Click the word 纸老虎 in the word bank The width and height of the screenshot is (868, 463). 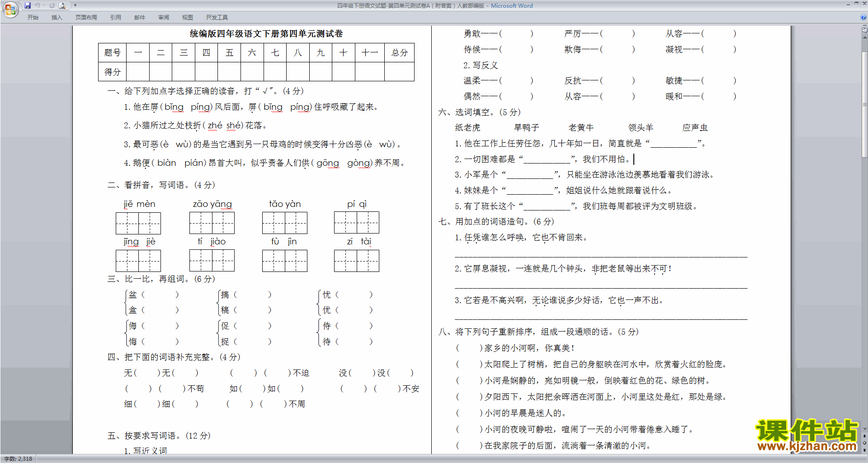click(x=467, y=128)
